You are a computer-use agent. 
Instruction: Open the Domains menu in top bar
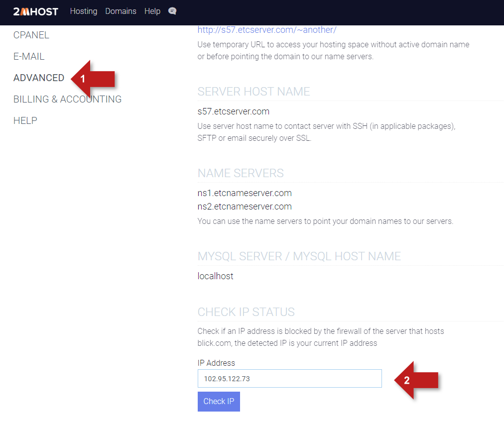(x=121, y=11)
